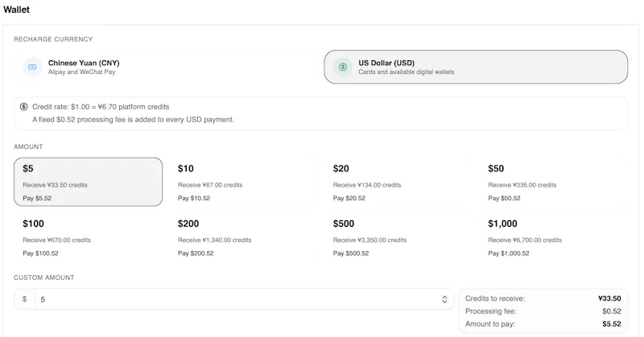644x337 pixels.
Task: Select US Dollar (USD) recharge currency
Action: click(x=476, y=67)
